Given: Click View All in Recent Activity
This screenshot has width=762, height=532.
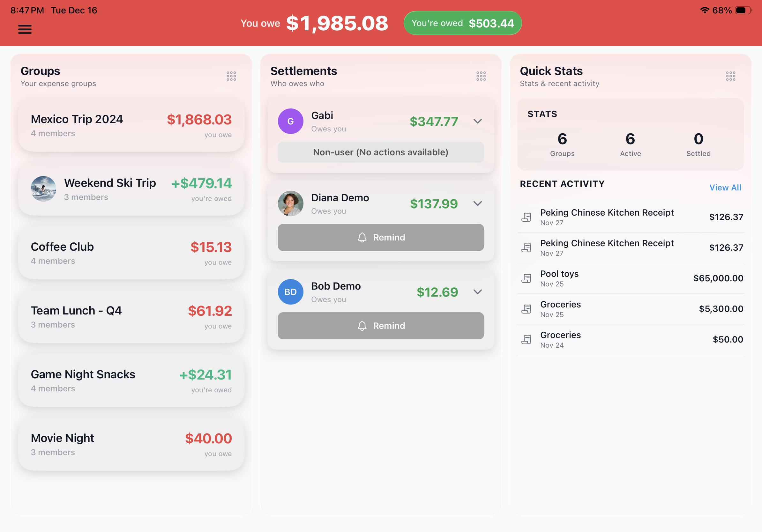Looking at the screenshot, I should 725,188.
